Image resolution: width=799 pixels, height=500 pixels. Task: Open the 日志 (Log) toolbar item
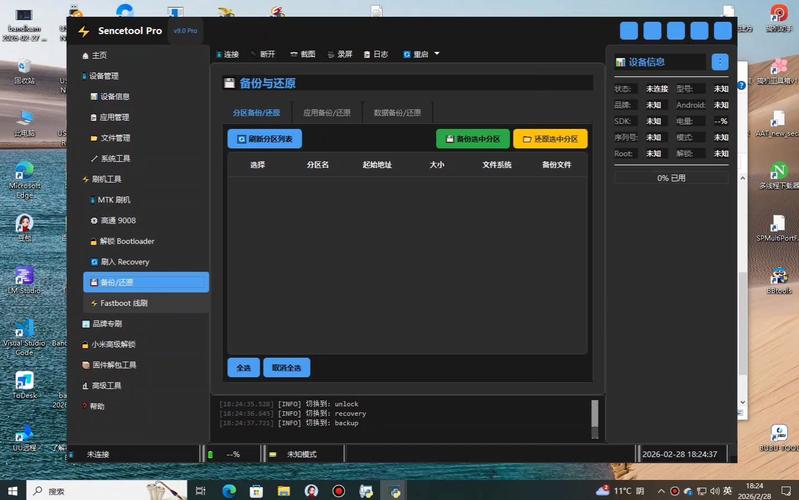[376, 54]
